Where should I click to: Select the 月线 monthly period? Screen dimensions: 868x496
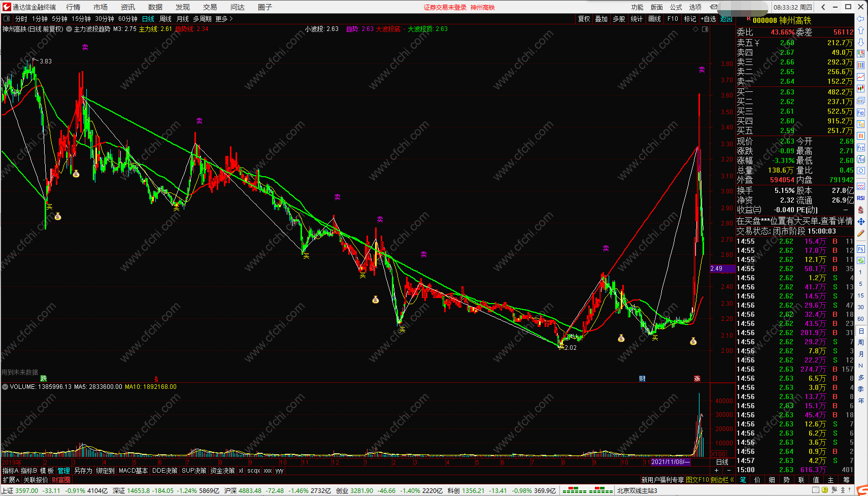coord(183,19)
